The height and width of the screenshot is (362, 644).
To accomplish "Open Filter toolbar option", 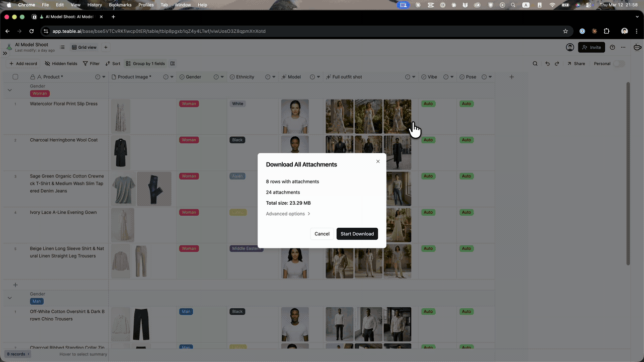I will [x=91, y=64].
